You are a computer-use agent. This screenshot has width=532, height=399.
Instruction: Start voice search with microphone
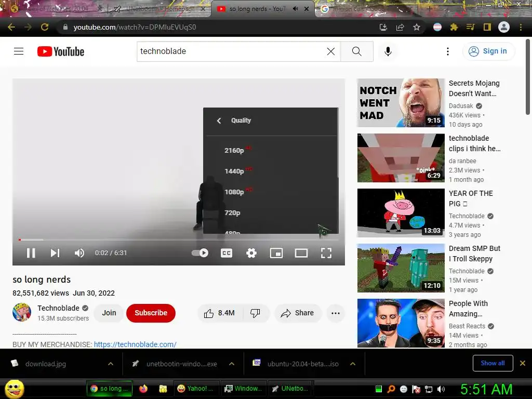(x=388, y=51)
